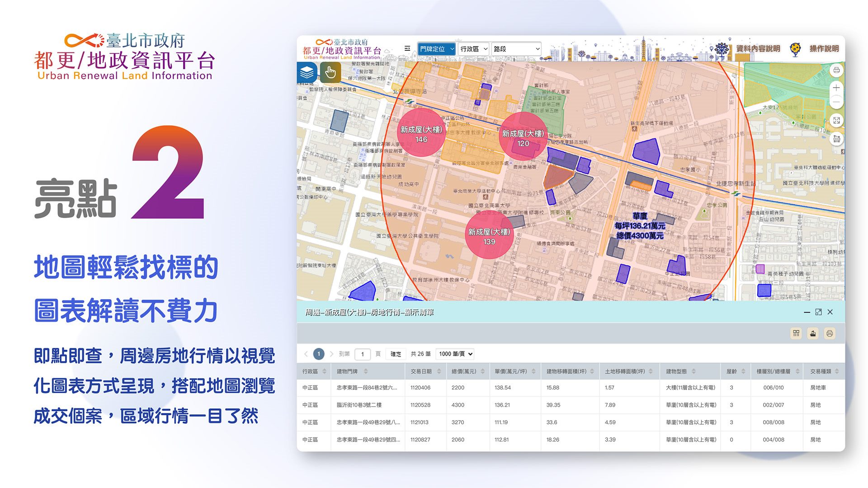Go to the next results page
The height and width of the screenshot is (488, 868).
(x=331, y=354)
